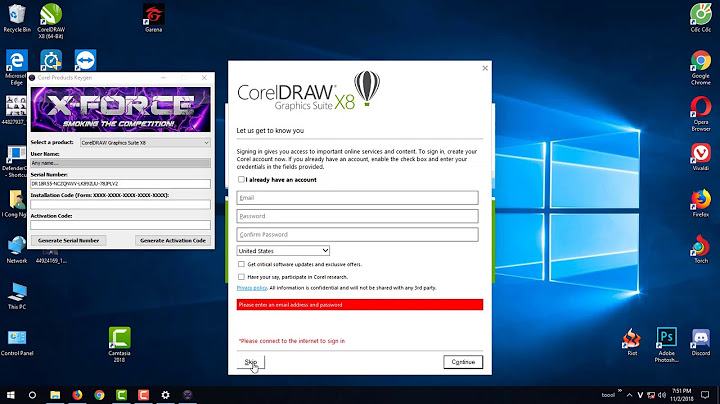Click the Skip button
Viewport: 720px width, 404px height.
coord(251,362)
